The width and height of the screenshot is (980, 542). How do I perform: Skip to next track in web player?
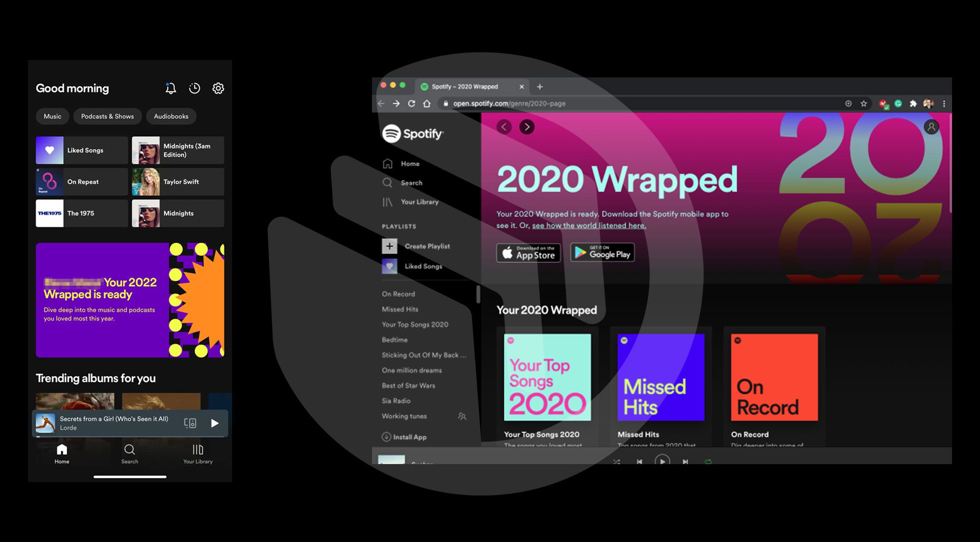pyautogui.click(x=685, y=462)
